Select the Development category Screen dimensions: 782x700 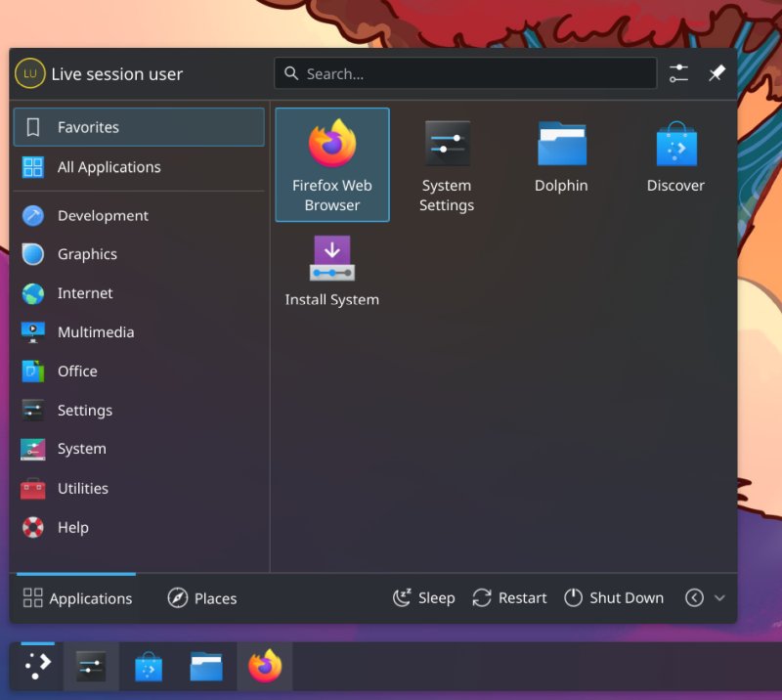tap(103, 215)
